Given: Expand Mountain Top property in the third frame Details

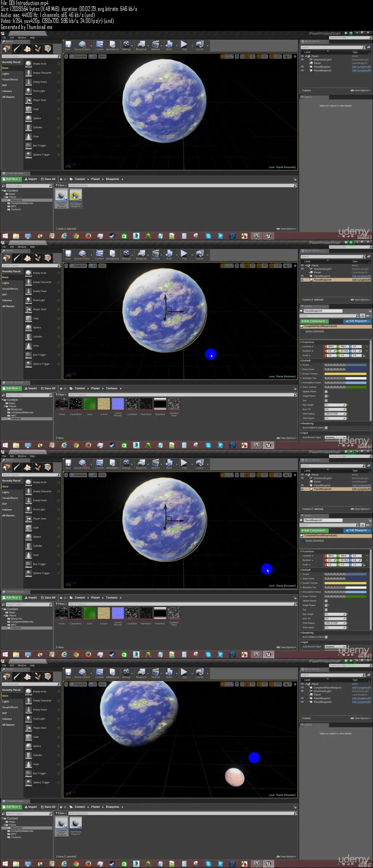Looking at the screenshot, I should tap(301, 587).
